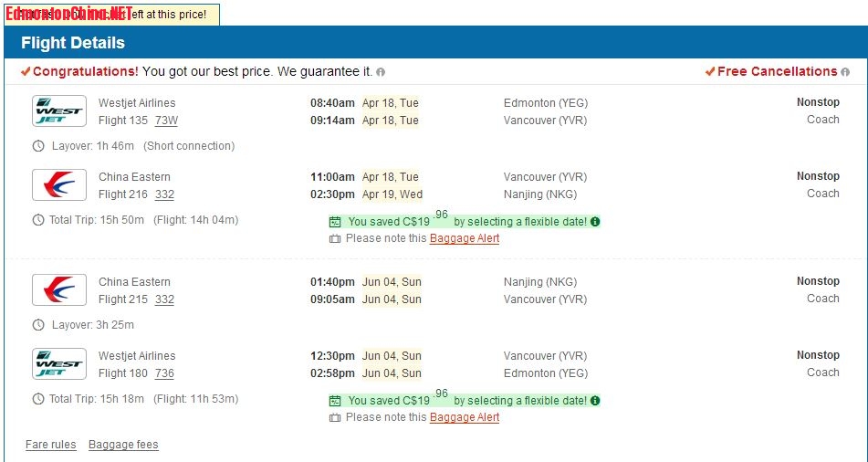
Task: Click the WestJet logo for Flight 135
Action: coord(59,111)
